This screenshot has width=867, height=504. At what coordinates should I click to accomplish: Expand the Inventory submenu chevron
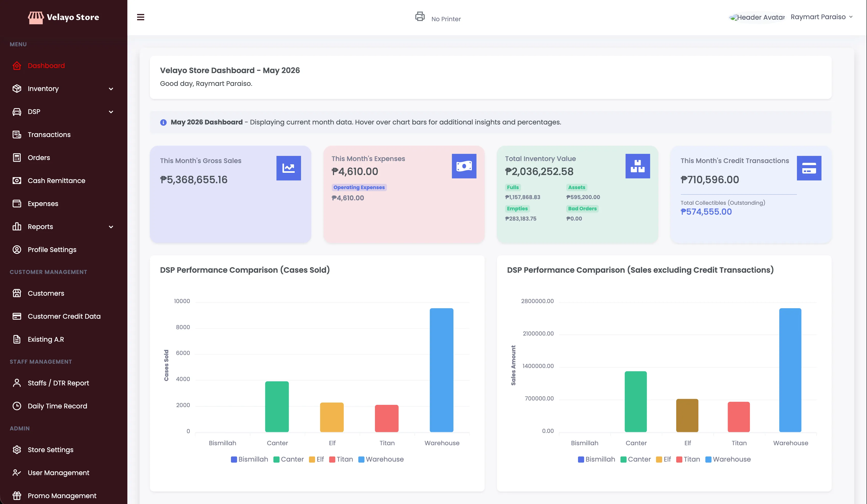(111, 89)
